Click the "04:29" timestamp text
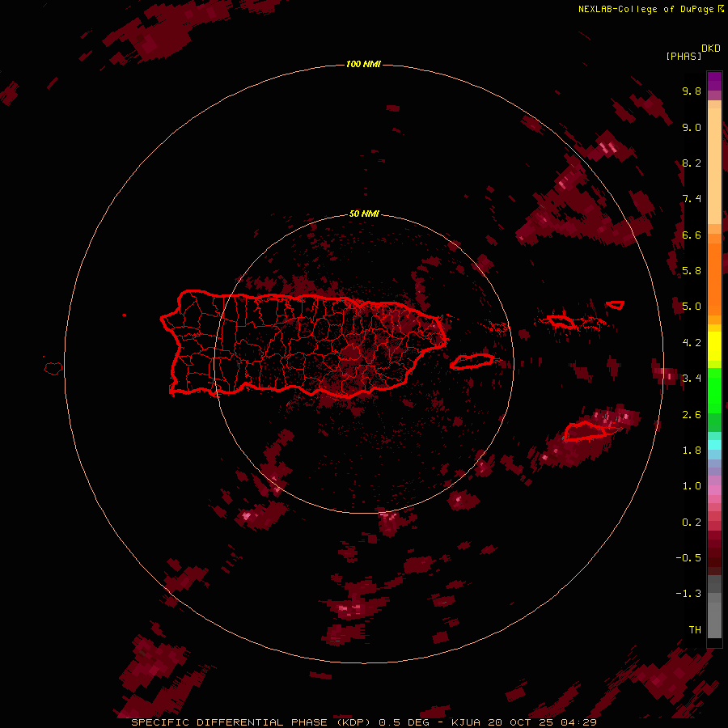Image resolution: width=728 pixels, height=728 pixels. coord(578,722)
